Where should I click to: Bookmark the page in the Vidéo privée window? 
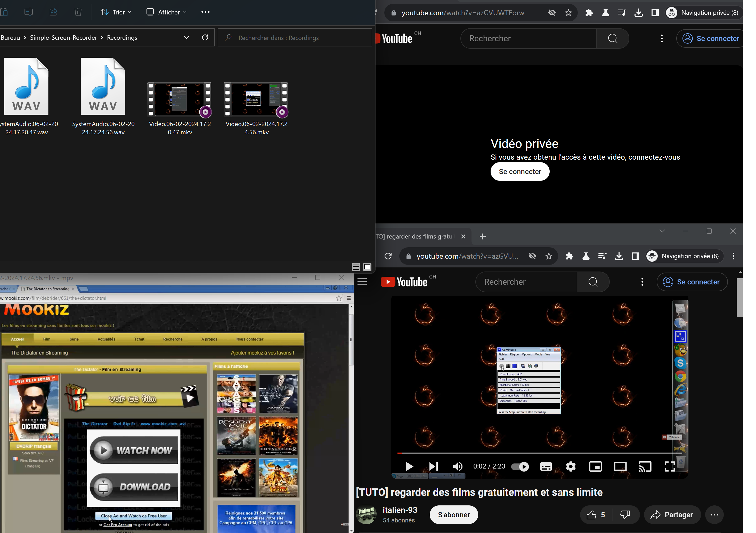[x=569, y=13]
